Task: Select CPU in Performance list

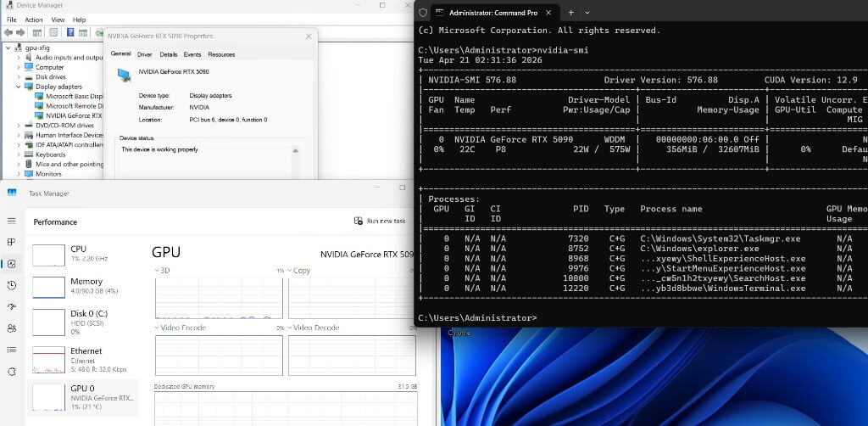Action: click(x=82, y=255)
